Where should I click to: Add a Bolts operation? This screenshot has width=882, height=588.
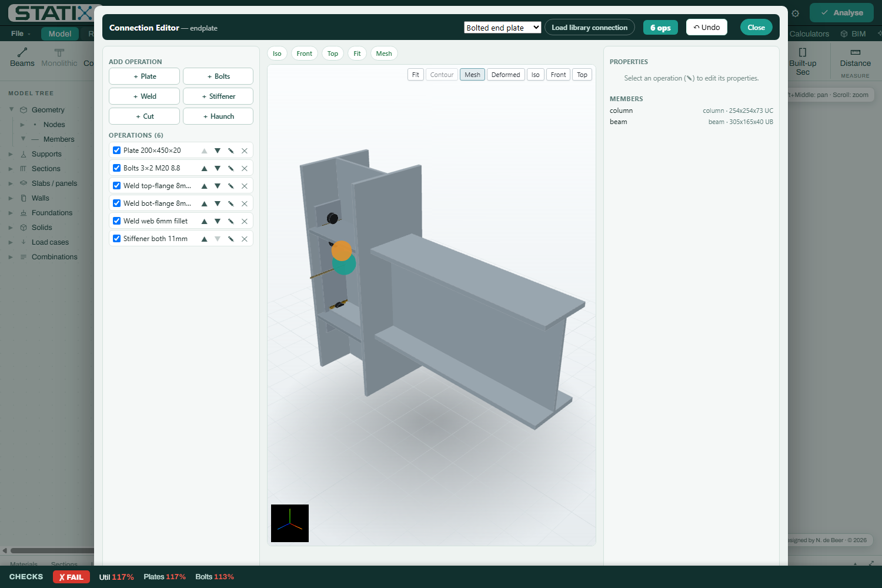pos(218,76)
